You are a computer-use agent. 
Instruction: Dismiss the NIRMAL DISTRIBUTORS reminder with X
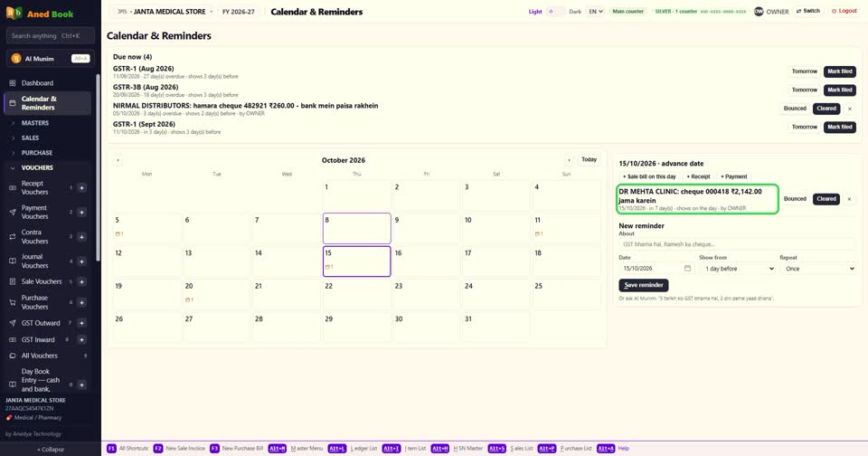tap(850, 109)
